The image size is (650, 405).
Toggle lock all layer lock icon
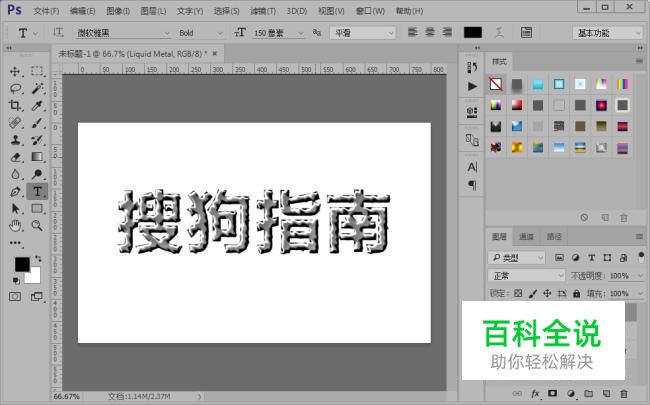coord(577,293)
